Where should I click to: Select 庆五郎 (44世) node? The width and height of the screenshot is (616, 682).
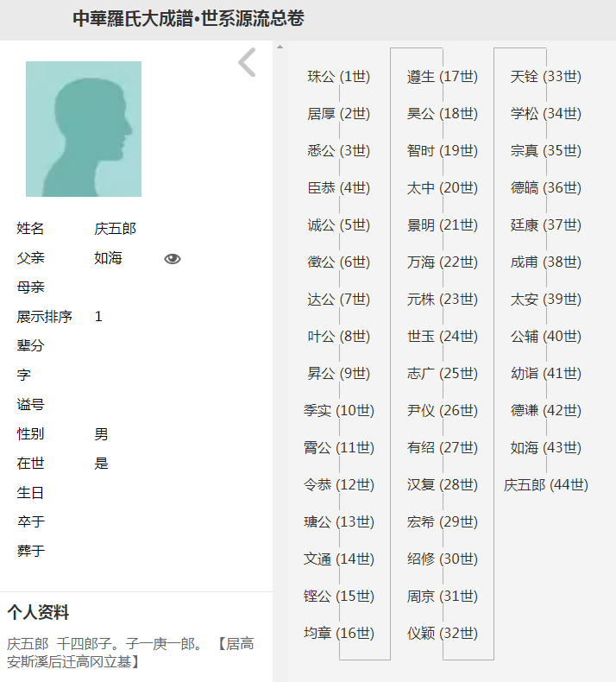click(x=545, y=484)
